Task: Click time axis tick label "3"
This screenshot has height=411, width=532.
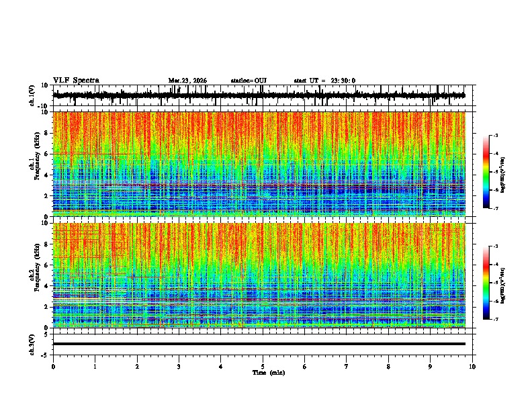Action: 179,367
